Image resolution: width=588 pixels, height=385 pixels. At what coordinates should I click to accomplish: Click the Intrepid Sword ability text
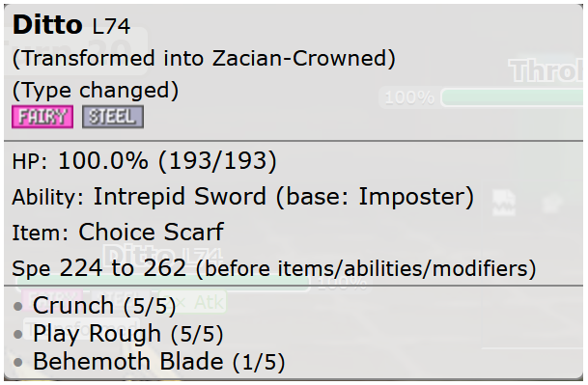click(x=180, y=196)
